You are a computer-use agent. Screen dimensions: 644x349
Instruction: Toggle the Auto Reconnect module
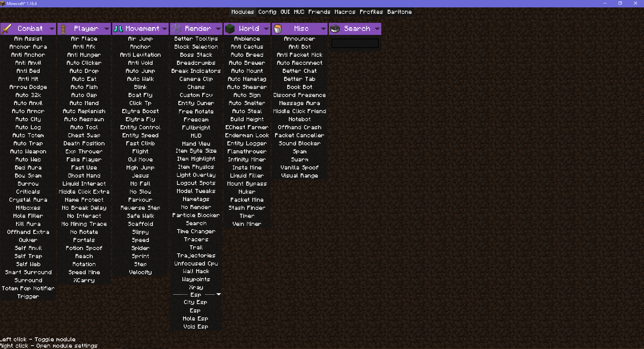[300, 63]
